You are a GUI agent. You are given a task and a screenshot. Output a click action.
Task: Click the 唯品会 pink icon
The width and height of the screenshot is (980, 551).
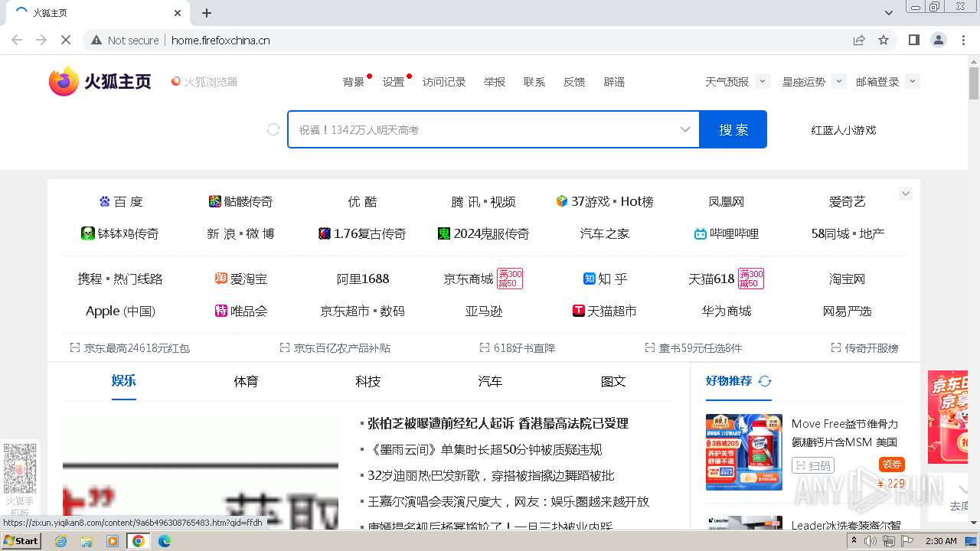click(x=221, y=311)
